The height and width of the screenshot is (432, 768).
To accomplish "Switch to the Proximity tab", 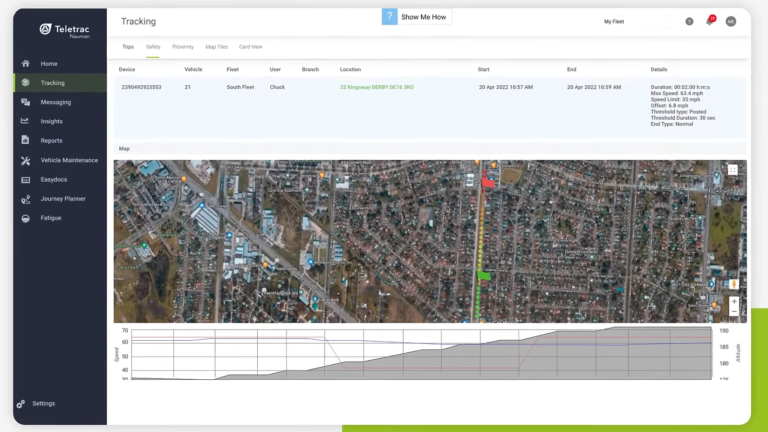I will pos(183,47).
